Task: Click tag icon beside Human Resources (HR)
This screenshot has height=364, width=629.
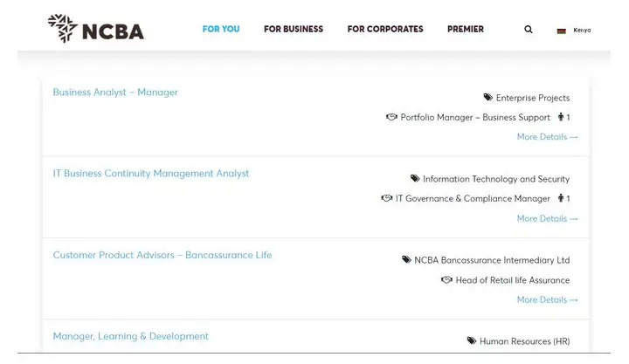Action: [472, 340]
